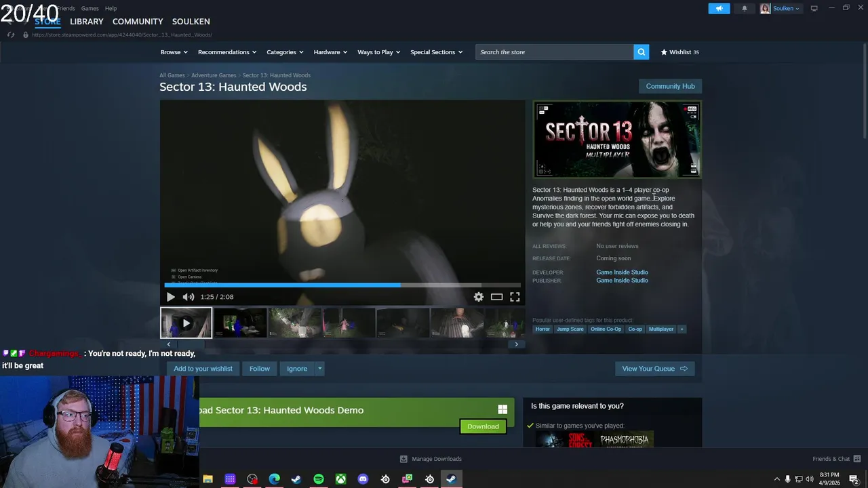
Task: Click the store search magnifier icon
Action: coord(641,52)
